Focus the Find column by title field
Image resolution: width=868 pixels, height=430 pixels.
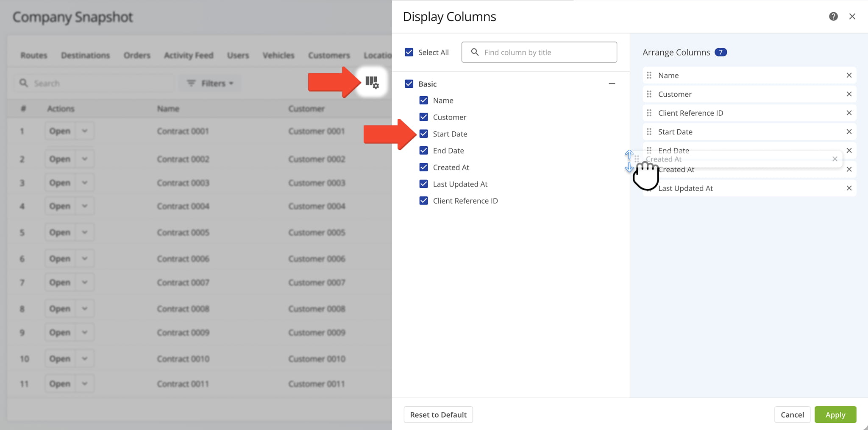tap(539, 52)
